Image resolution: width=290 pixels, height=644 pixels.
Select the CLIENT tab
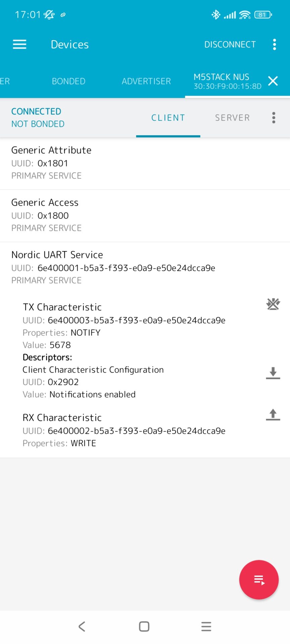point(168,118)
